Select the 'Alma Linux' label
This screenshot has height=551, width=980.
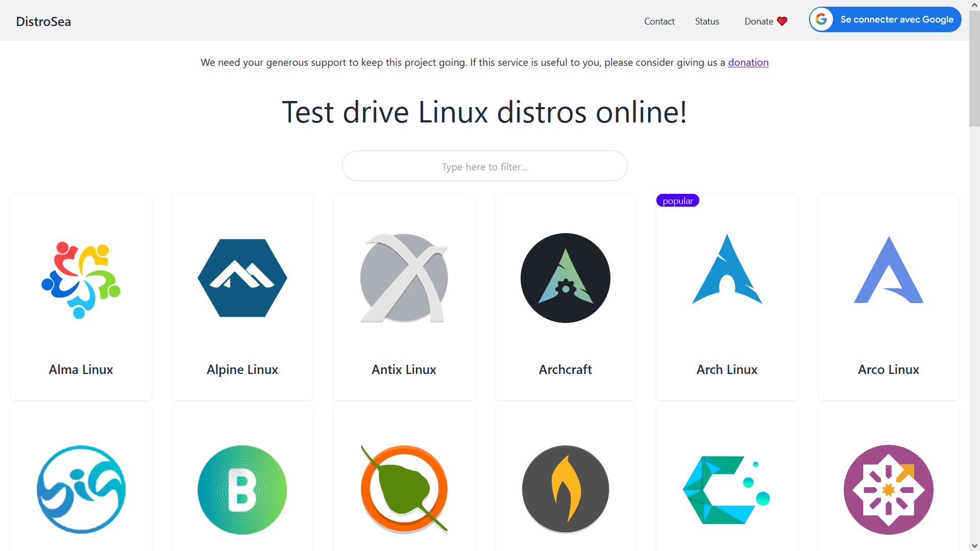point(81,369)
